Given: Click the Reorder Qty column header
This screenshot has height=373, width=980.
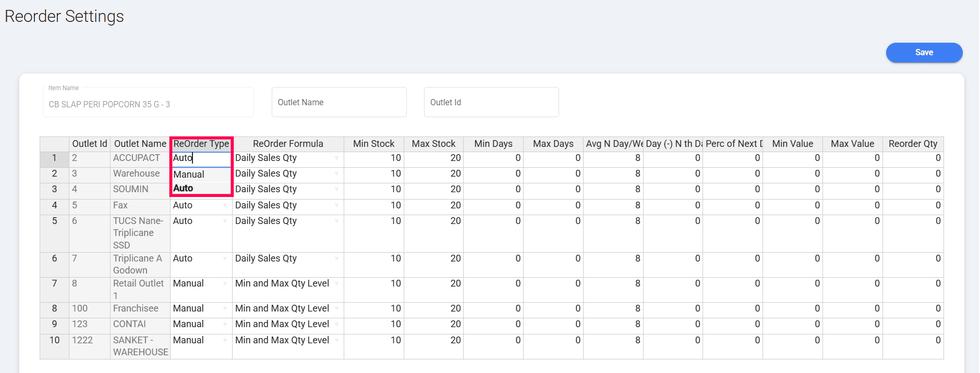Looking at the screenshot, I should pos(912,144).
